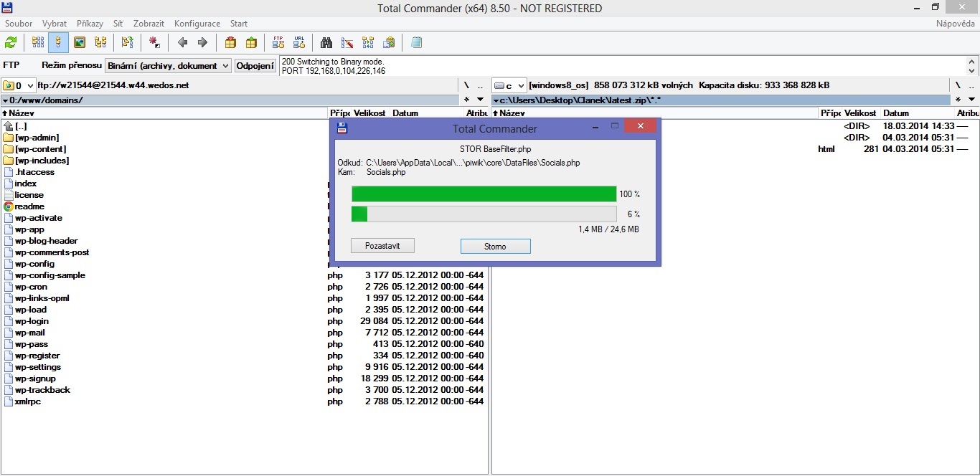Click Odpojení disconnect button
This screenshot has width=980, height=476.
pyautogui.click(x=255, y=65)
